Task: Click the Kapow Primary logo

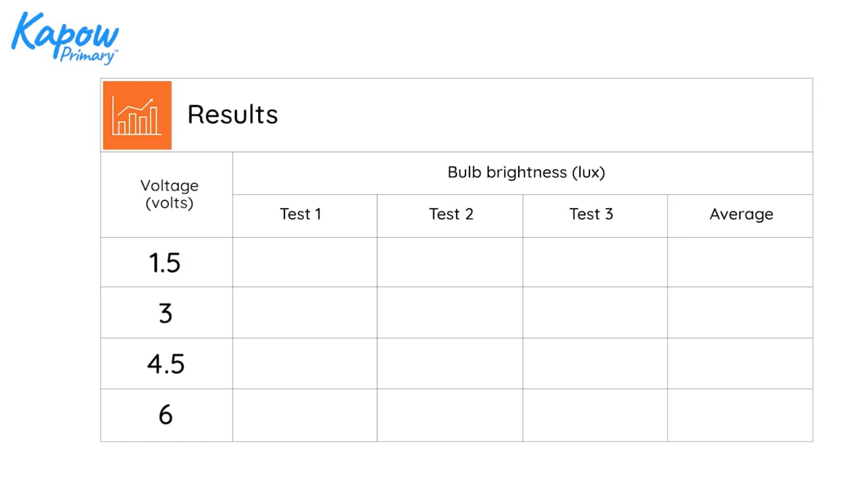Action: point(65,37)
